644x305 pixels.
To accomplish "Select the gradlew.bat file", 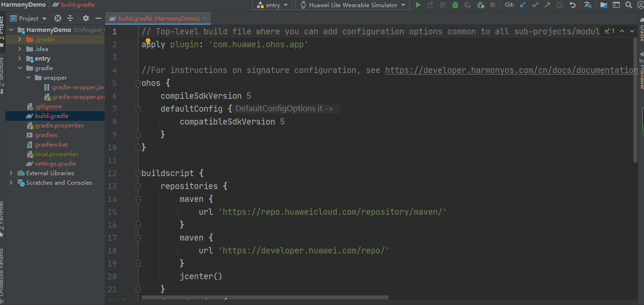I will point(47,145).
